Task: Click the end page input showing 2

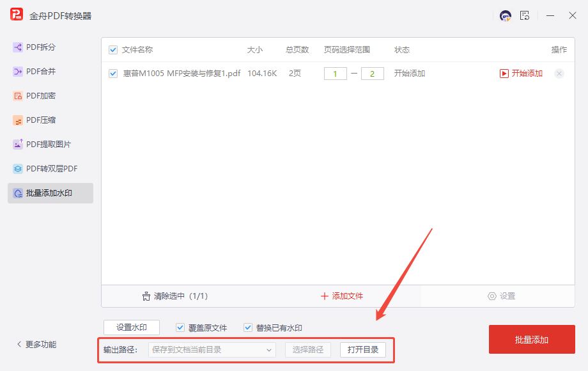Action: point(373,74)
